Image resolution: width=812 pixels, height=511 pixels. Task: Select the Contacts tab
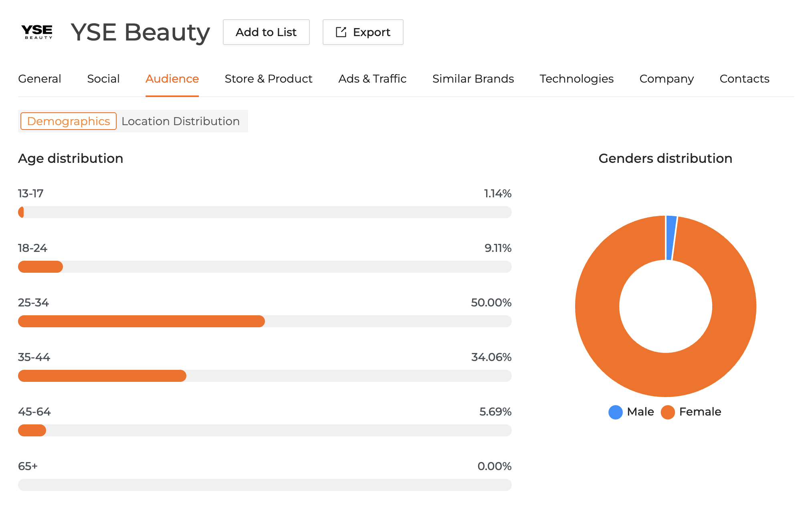pos(744,79)
